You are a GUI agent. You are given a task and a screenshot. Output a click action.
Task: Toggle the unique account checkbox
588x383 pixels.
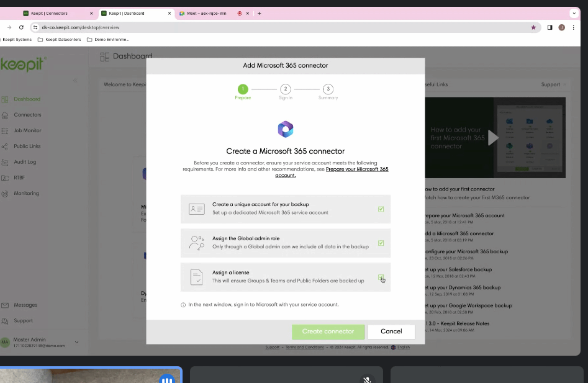pos(381,209)
